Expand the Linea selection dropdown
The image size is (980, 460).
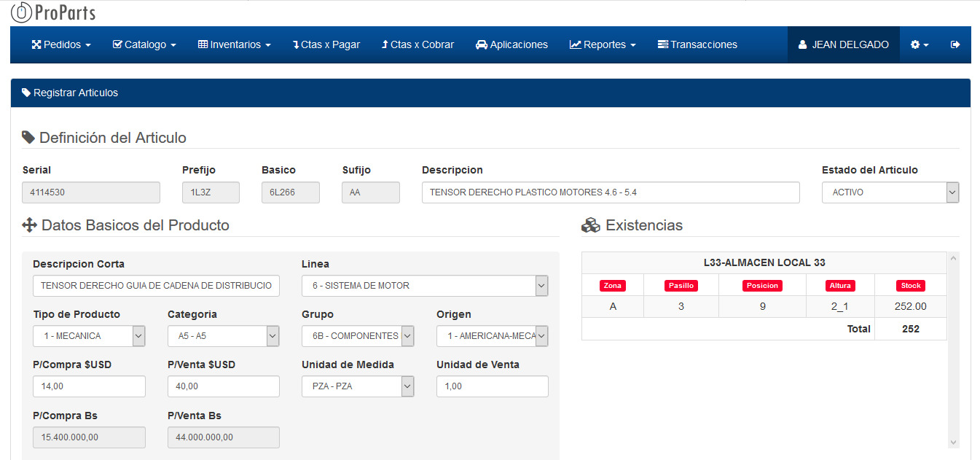(x=424, y=286)
